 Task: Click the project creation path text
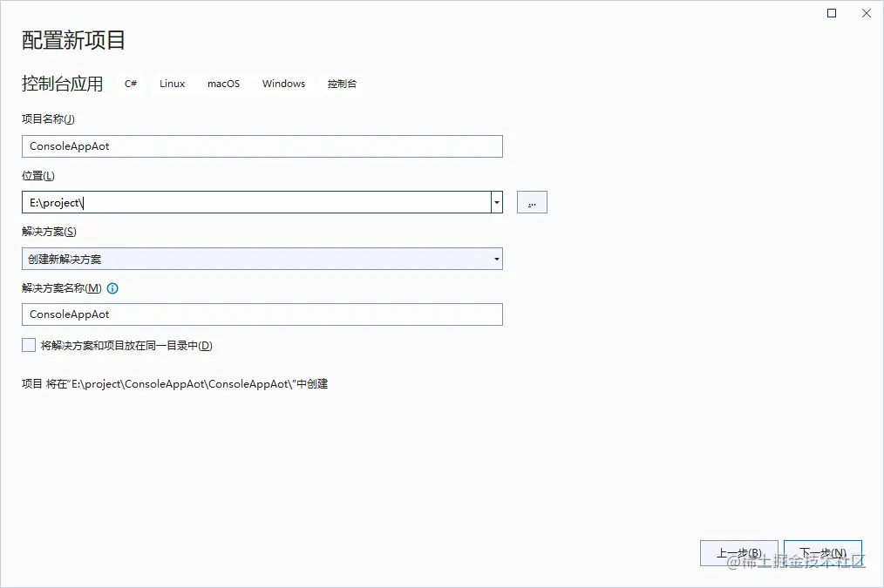(174, 384)
